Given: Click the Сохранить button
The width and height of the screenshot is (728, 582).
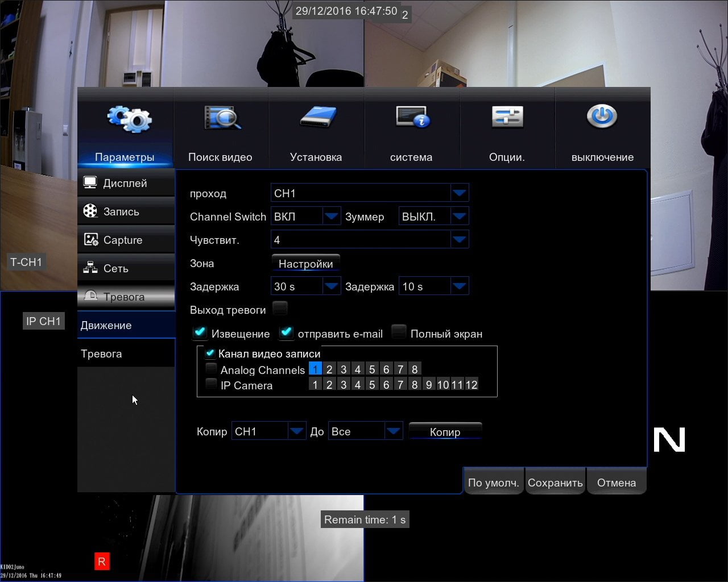Looking at the screenshot, I should click(555, 483).
